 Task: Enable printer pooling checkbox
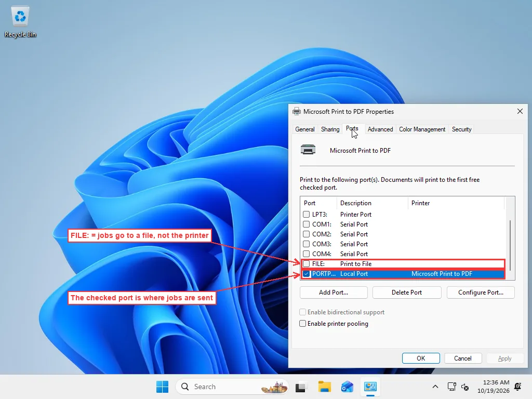click(x=302, y=323)
